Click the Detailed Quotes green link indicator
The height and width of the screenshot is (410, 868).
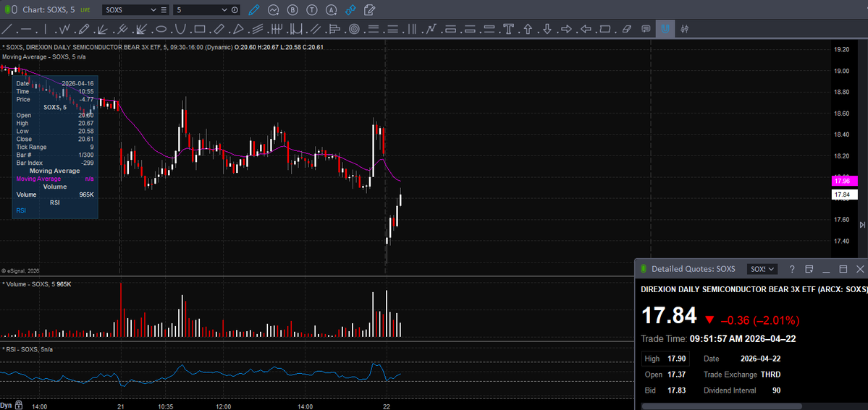coord(644,269)
